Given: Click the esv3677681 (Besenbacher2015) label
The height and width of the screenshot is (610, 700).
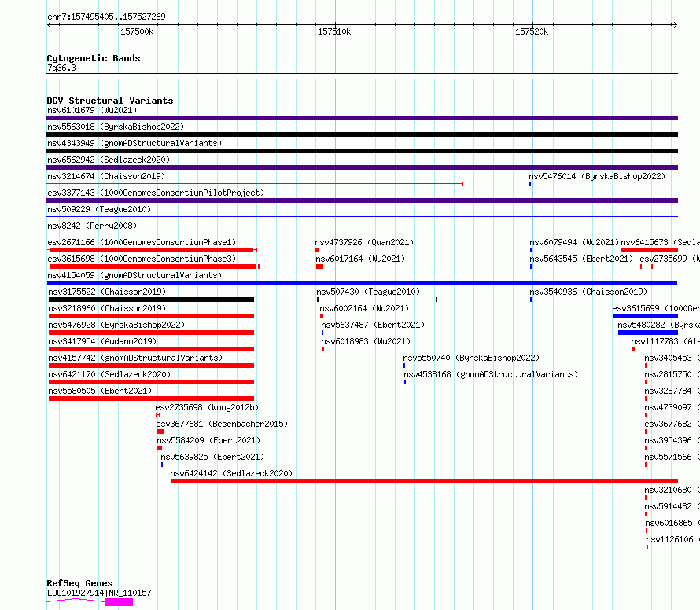Looking at the screenshot, I should click(x=222, y=424).
